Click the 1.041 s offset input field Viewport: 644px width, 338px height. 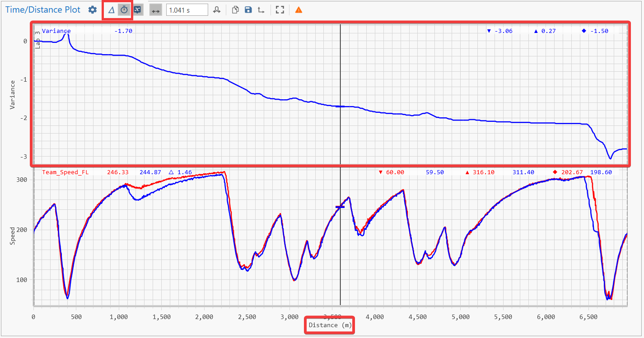(187, 10)
